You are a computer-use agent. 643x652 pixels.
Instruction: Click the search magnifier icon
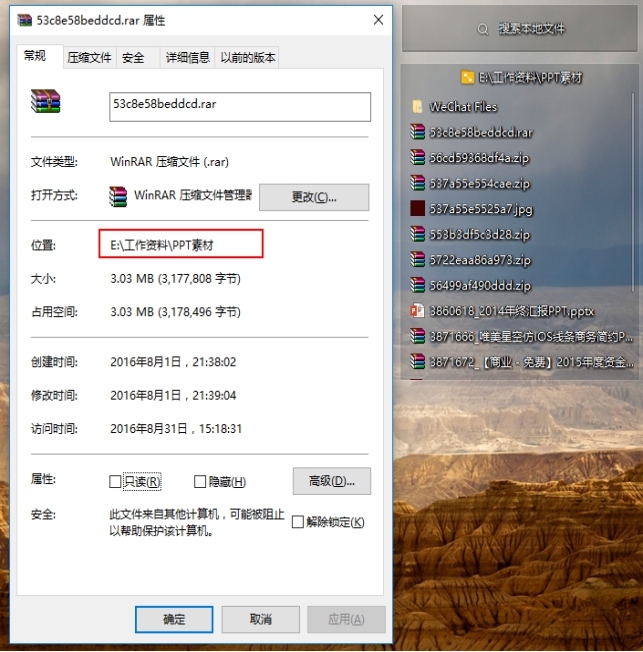pyautogui.click(x=482, y=29)
